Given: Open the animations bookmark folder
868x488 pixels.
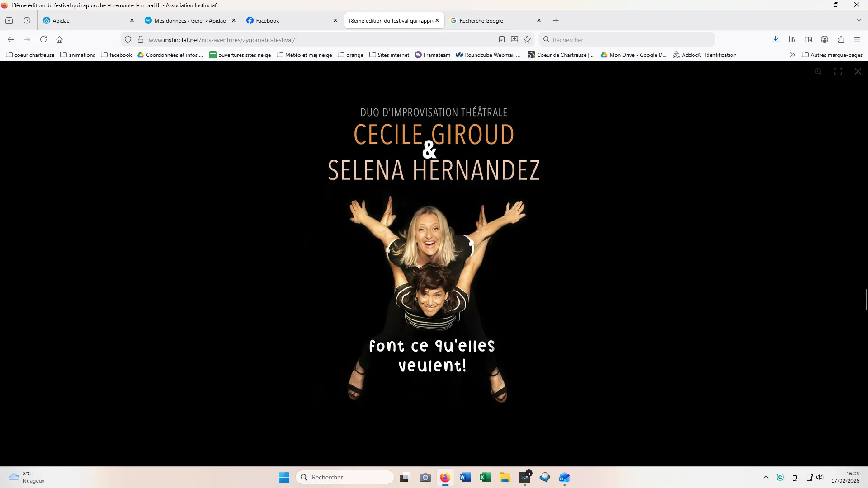Looking at the screenshot, I should [x=78, y=55].
